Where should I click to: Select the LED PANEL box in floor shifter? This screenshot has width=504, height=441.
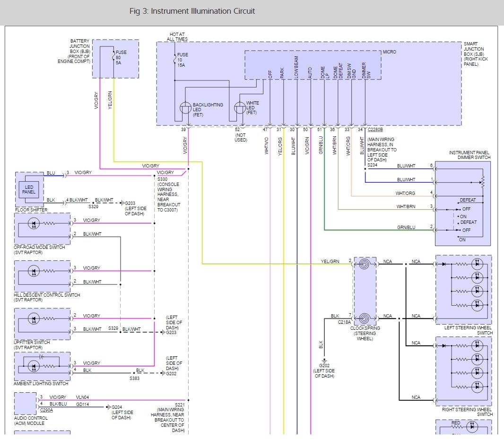(x=28, y=189)
